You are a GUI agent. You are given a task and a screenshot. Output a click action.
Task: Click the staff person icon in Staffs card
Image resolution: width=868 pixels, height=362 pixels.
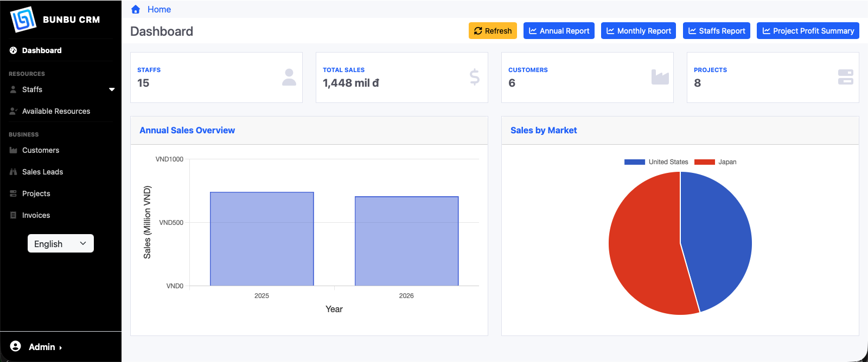pyautogui.click(x=289, y=77)
